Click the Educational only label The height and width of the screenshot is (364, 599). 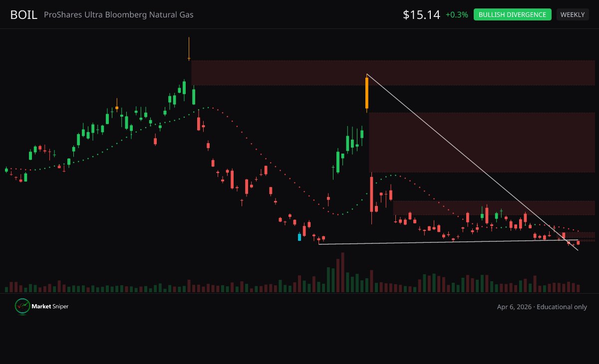(x=563, y=307)
